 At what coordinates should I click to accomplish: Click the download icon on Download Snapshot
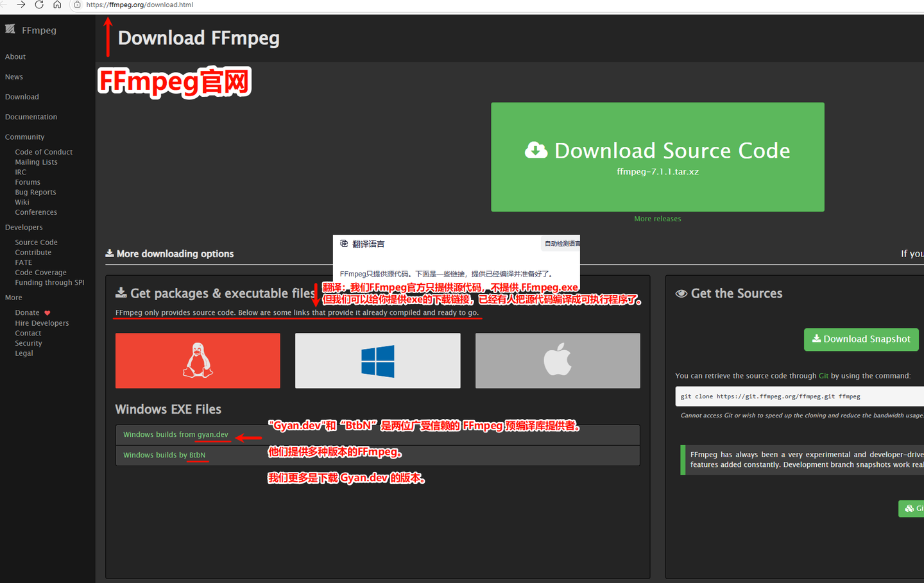(x=816, y=339)
